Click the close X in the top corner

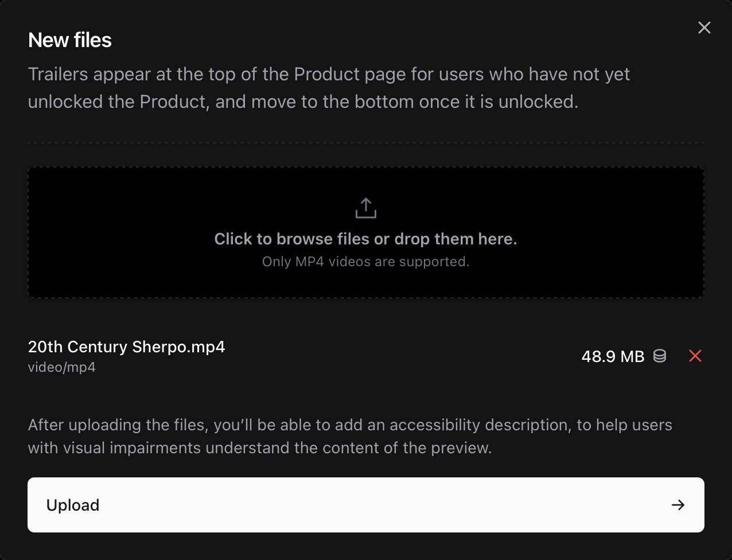[704, 28]
